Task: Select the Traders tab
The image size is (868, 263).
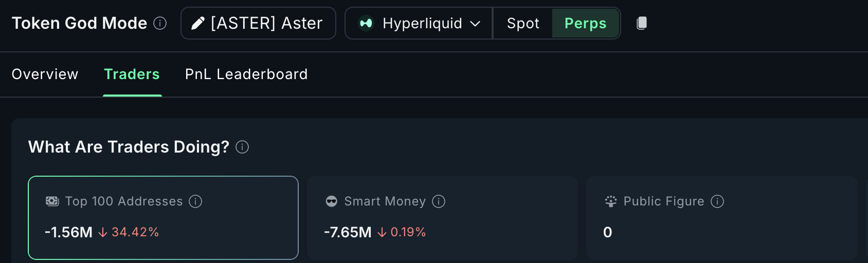Action: coord(132,74)
